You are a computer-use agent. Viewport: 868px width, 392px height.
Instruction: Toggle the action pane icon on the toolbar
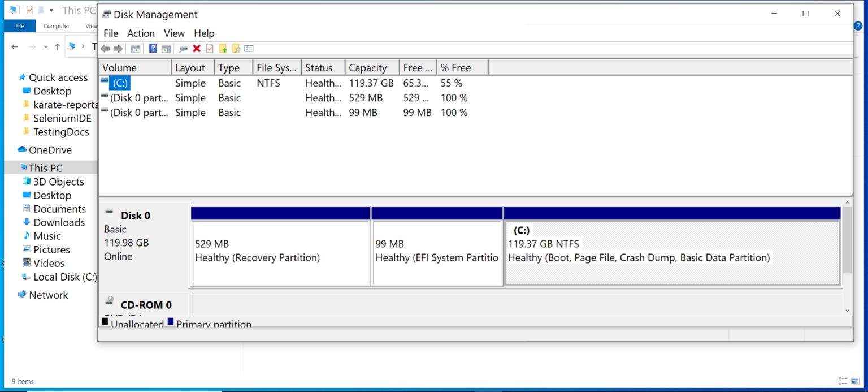coord(166,48)
